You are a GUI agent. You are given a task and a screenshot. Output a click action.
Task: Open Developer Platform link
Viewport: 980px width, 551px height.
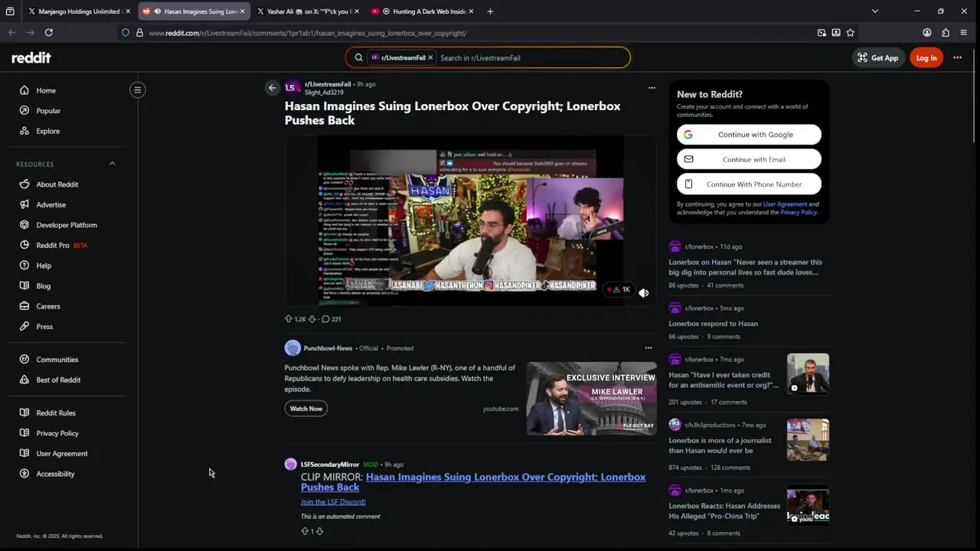[x=67, y=225]
